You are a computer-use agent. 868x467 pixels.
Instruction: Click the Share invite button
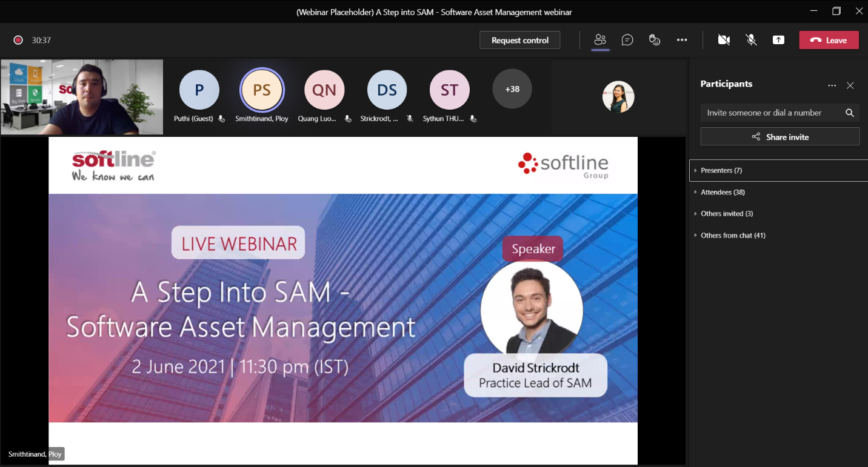(780, 137)
